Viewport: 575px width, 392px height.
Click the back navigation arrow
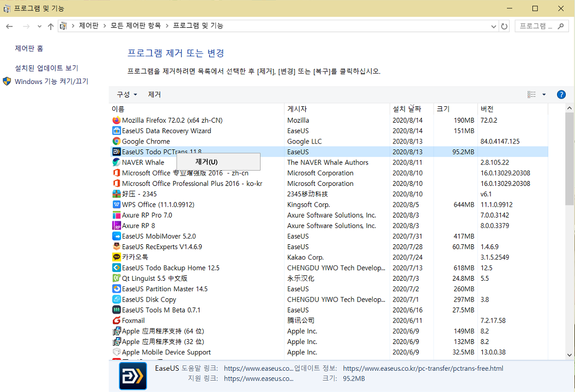click(9, 26)
